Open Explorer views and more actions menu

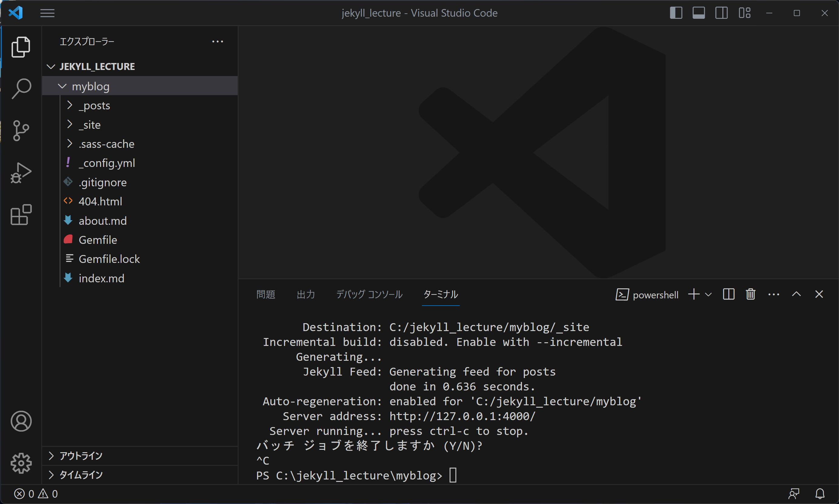point(218,41)
